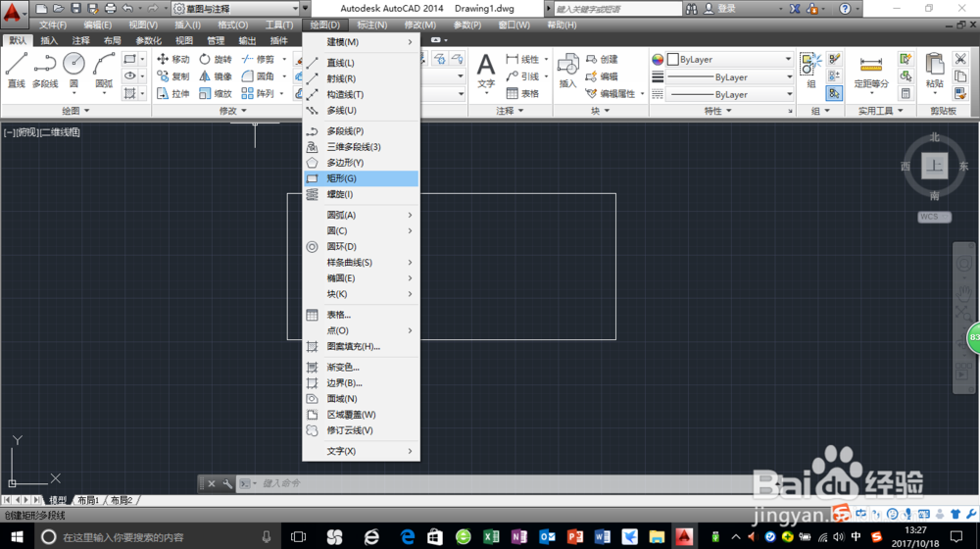
Task: Expand the 修改 ribbon panel title
Action: 232,111
